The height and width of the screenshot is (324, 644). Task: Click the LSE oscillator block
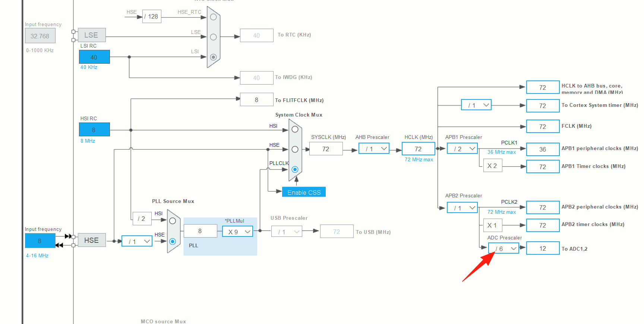92,35
